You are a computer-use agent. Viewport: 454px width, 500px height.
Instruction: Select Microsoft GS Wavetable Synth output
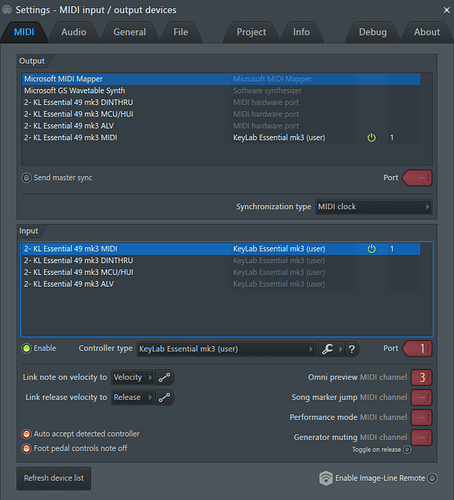[x=221, y=91]
